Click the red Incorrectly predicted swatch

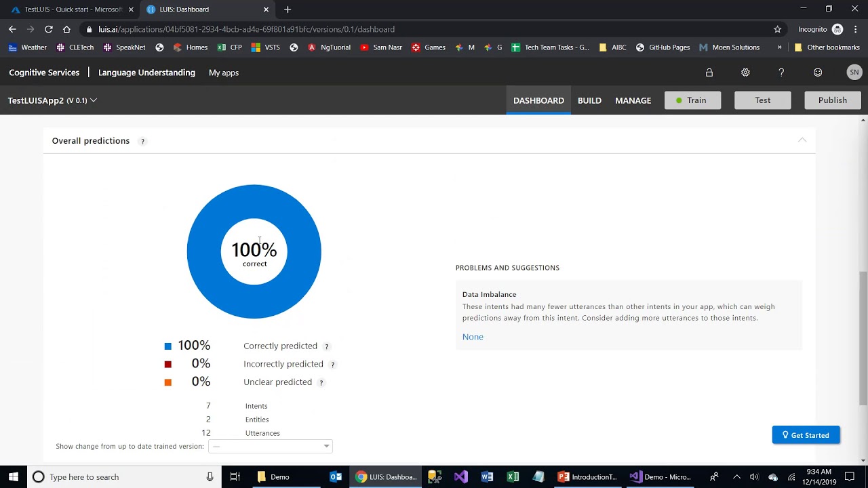pos(168,365)
